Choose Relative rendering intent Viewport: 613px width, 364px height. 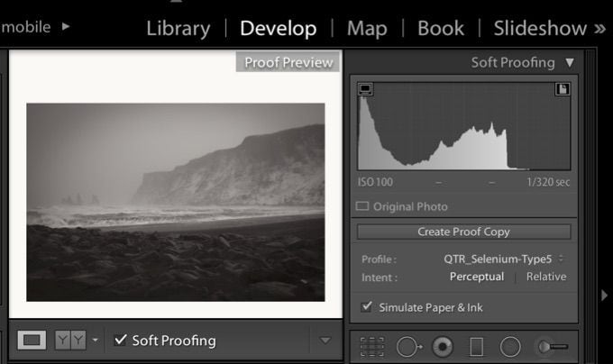(x=546, y=277)
